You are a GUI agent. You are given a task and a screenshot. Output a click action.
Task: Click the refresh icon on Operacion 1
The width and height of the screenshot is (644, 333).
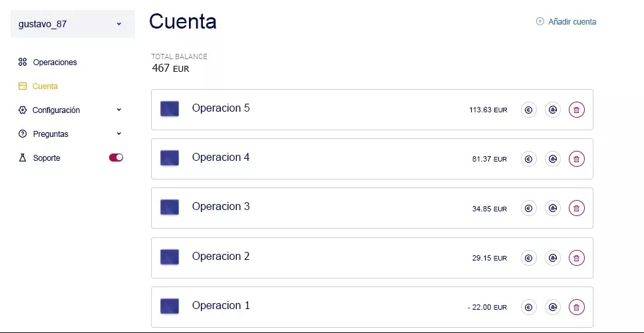point(552,307)
